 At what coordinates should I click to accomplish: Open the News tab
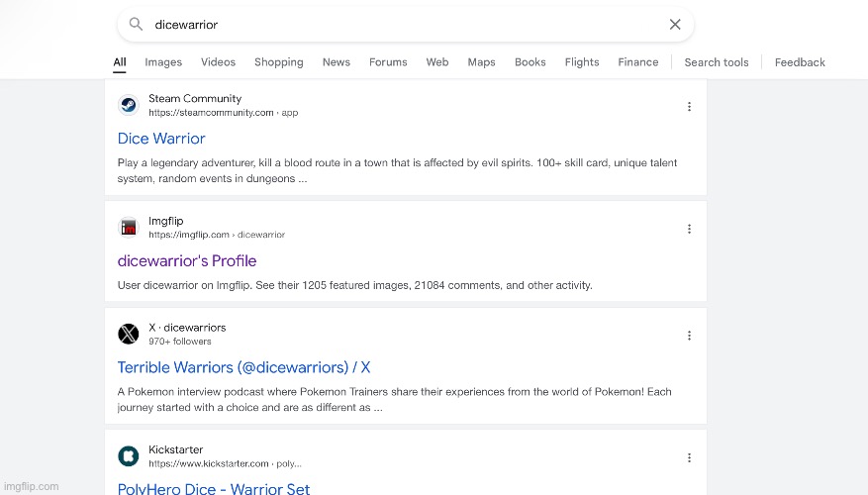pos(337,62)
